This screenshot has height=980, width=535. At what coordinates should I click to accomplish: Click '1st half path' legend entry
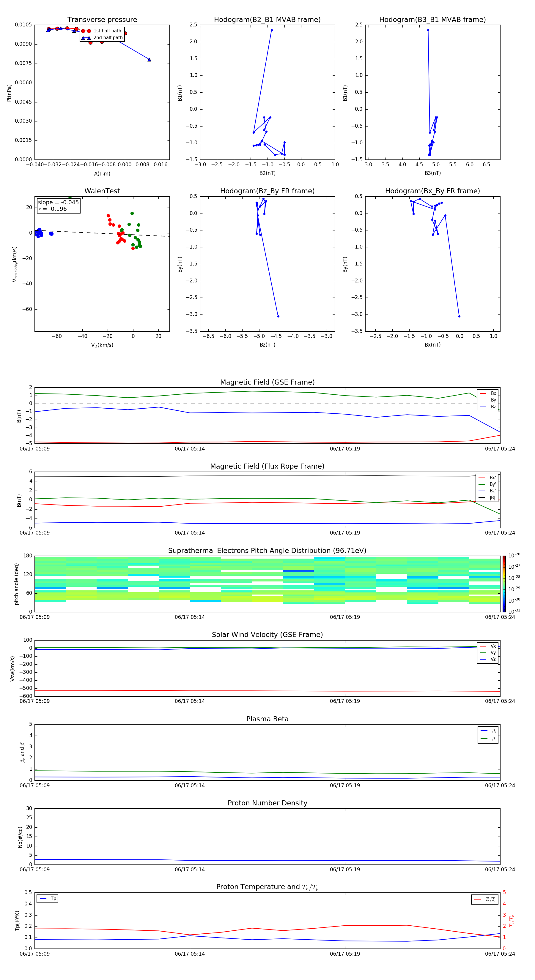tap(102, 31)
